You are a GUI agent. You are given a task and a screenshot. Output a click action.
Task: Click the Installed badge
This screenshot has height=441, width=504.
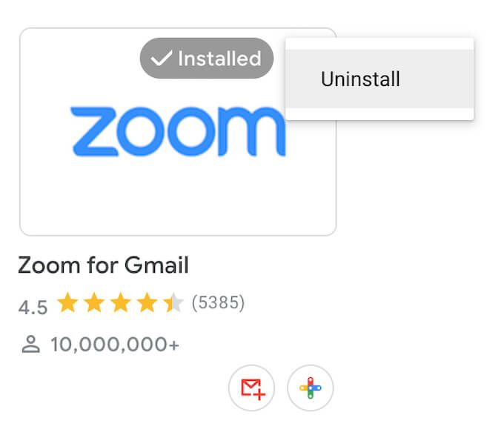(207, 58)
